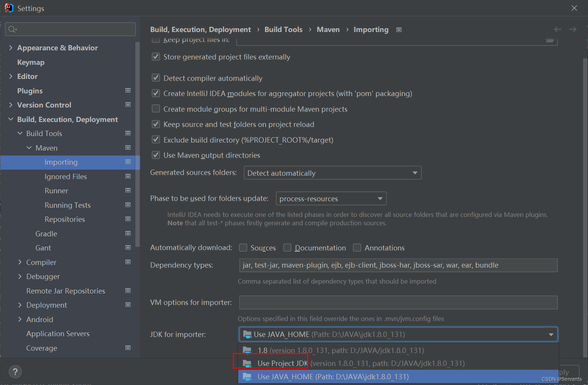Click the Importing breadcrumb label
588x385 pixels.
[x=371, y=30]
